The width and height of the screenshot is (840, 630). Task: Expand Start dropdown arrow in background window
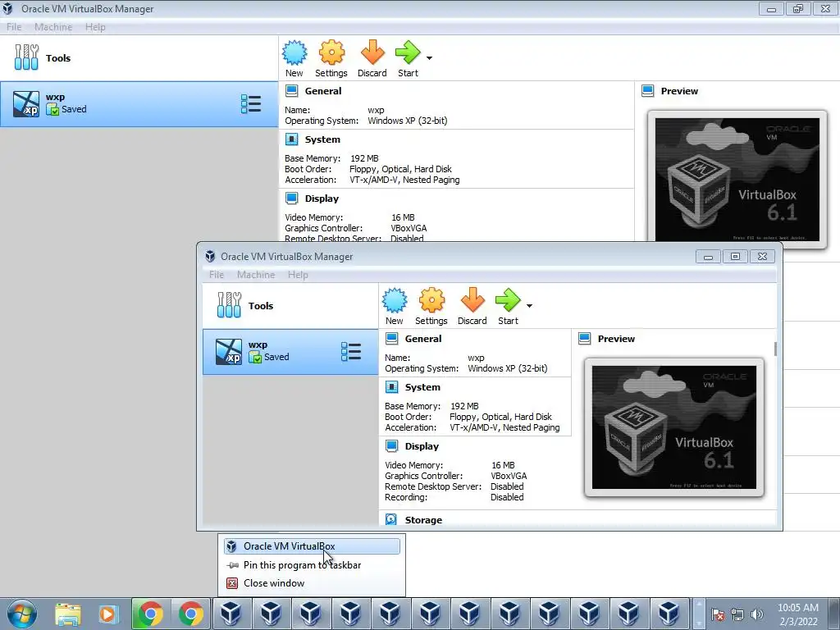429,58
